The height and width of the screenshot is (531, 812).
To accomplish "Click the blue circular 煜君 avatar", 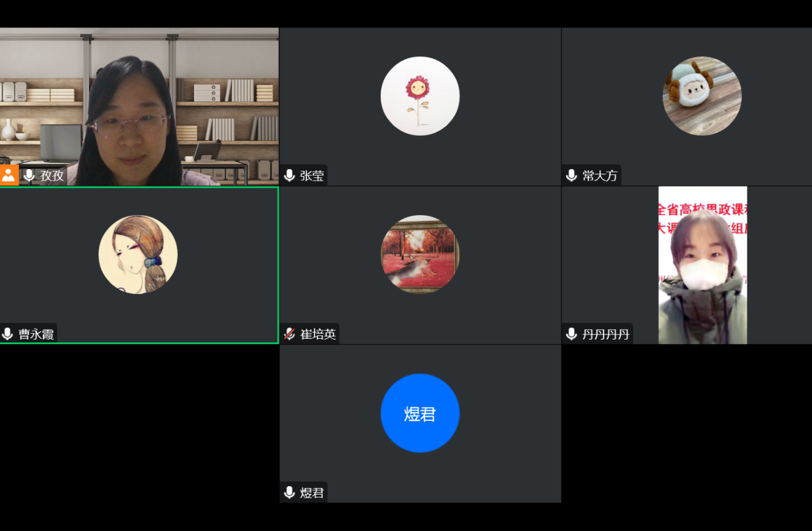I will pos(420,413).
